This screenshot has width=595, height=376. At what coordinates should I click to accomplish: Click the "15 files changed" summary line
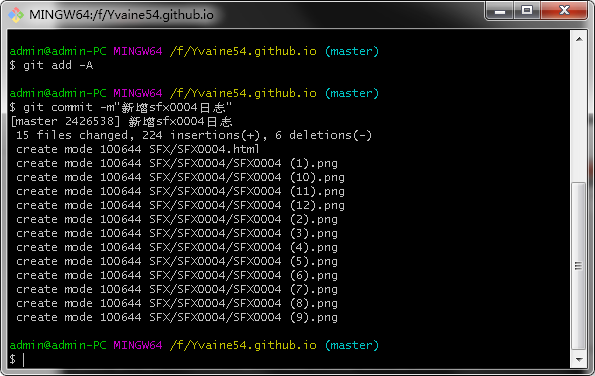(x=194, y=135)
